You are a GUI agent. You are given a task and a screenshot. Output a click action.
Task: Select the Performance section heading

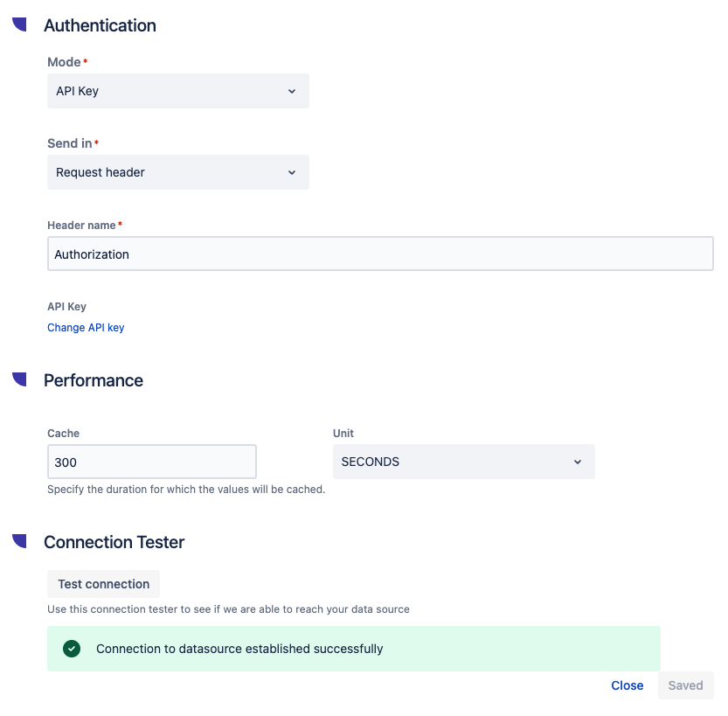pyautogui.click(x=94, y=380)
